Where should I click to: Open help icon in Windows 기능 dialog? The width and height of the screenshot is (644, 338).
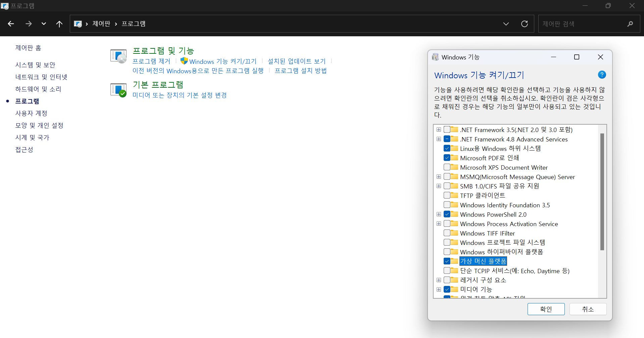point(602,75)
